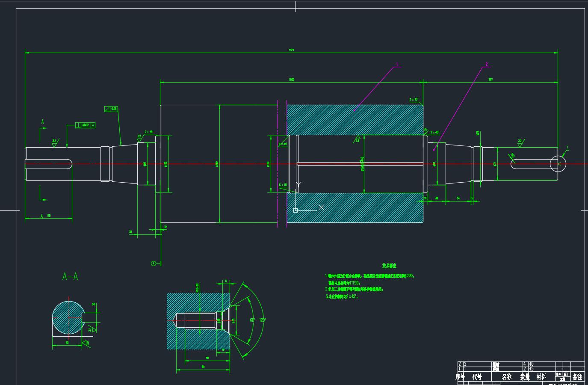Select the hatched circular A-A cross section
Screen dimensions: 588x385
point(68,317)
